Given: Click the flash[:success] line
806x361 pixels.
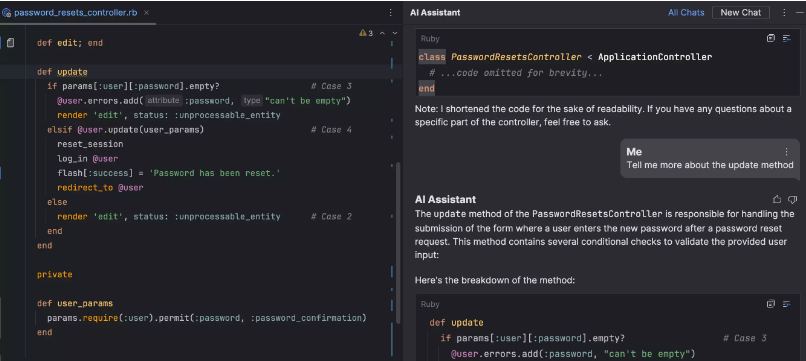Looking at the screenshot, I should point(169,173).
